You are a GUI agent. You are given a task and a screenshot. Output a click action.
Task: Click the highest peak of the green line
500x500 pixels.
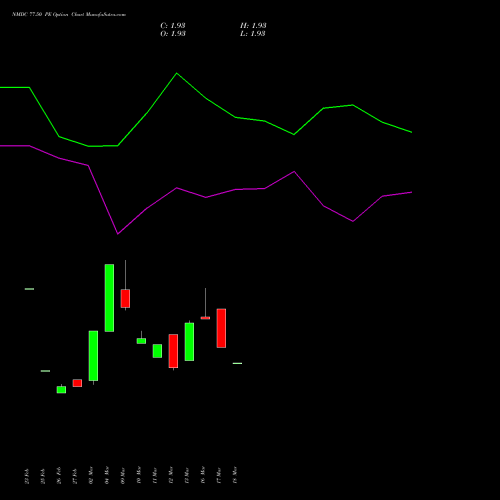(x=177, y=73)
